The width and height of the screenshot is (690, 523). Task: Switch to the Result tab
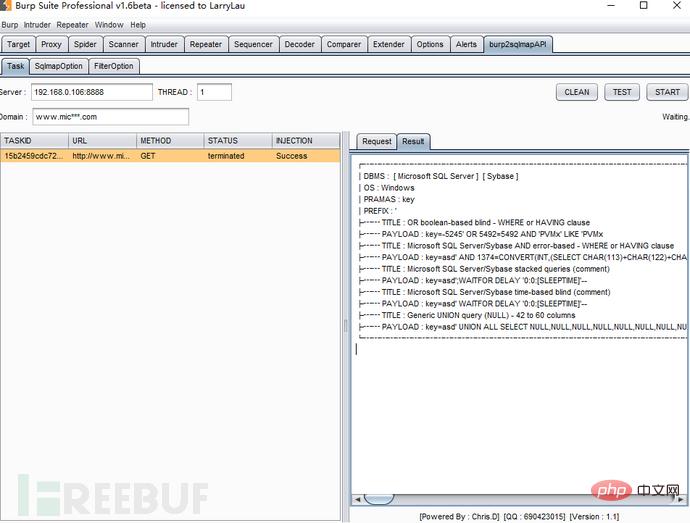pyautogui.click(x=413, y=141)
